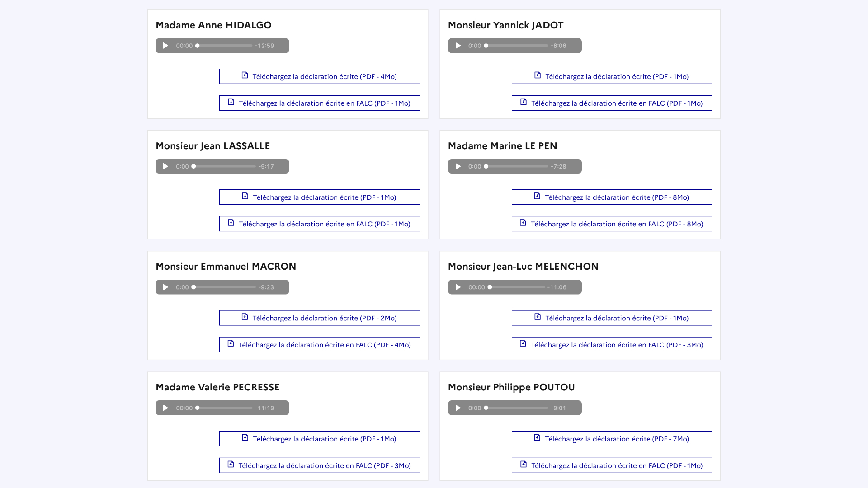The width and height of the screenshot is (868, 488).
Task: Start Jean-Luc Melenchon's audio playback
Action: [x=458, y=287]
